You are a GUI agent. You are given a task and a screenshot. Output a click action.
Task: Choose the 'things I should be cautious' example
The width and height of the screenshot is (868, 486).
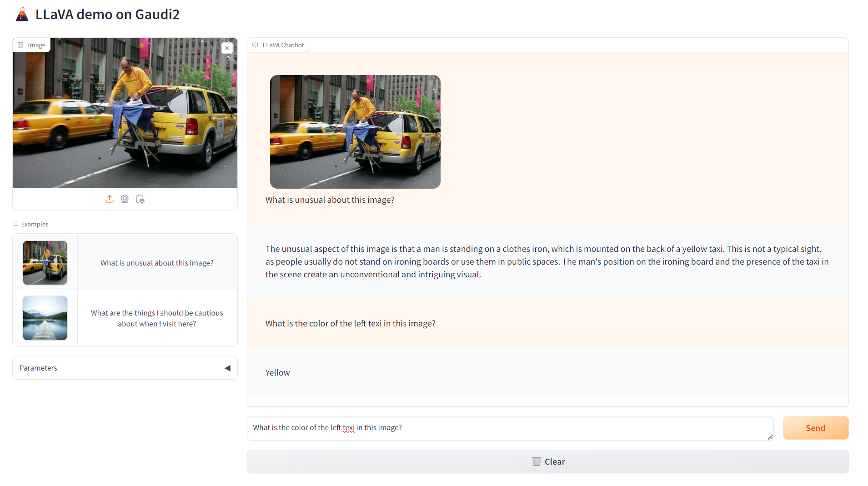[157, 318]
